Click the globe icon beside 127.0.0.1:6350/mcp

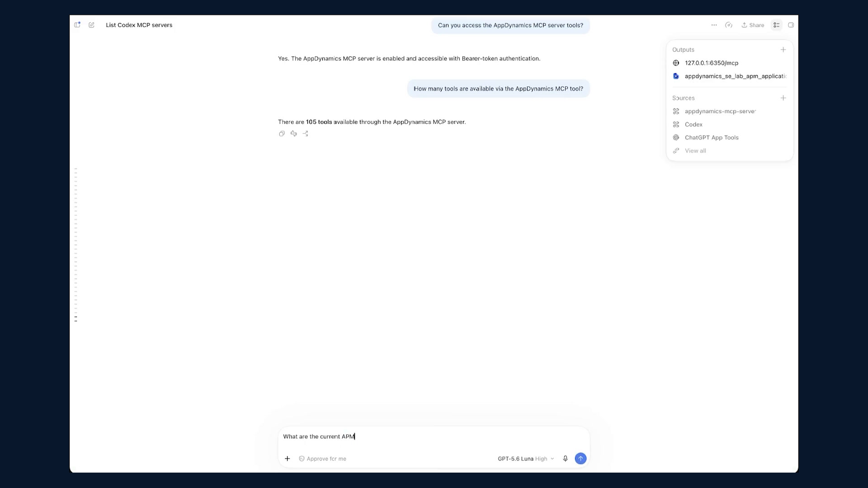click(x=676, y=63)
